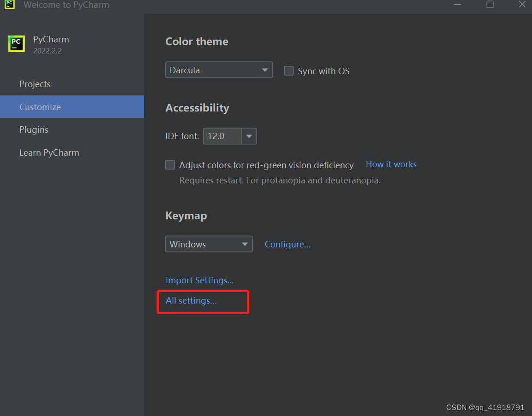Go to the Plugins section
The image size is (532, 416).
[x=34, y=129]
